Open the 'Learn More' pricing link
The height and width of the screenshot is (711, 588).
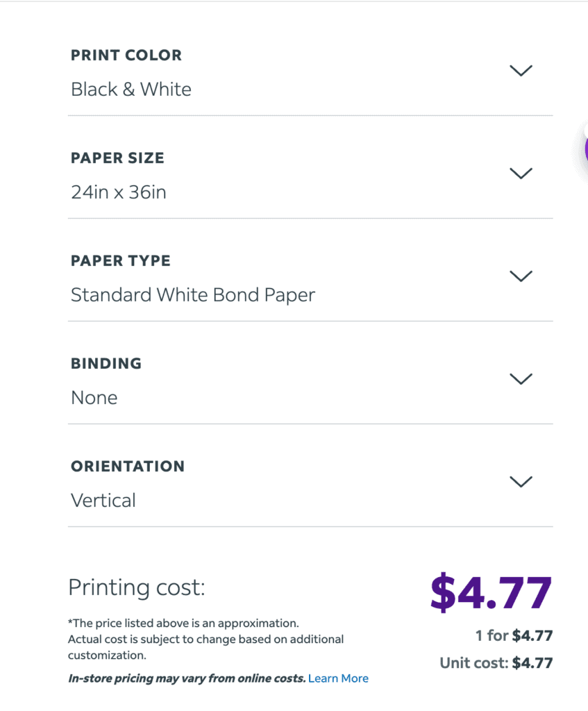[x=338, y=678]
